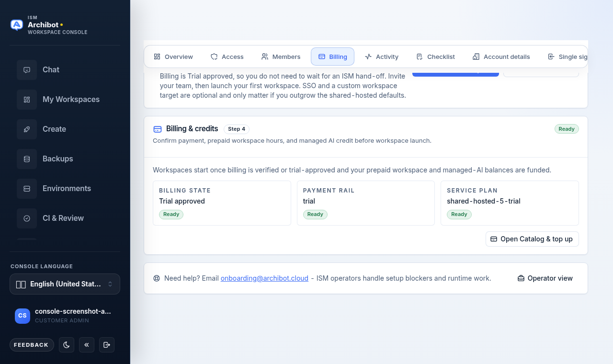
Task: Open the console language dropdown
Action: (x=65, y=284)
